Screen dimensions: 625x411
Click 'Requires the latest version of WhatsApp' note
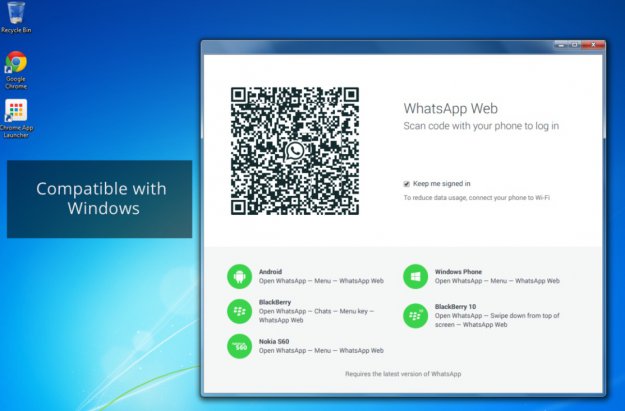(x=403, y=373)
